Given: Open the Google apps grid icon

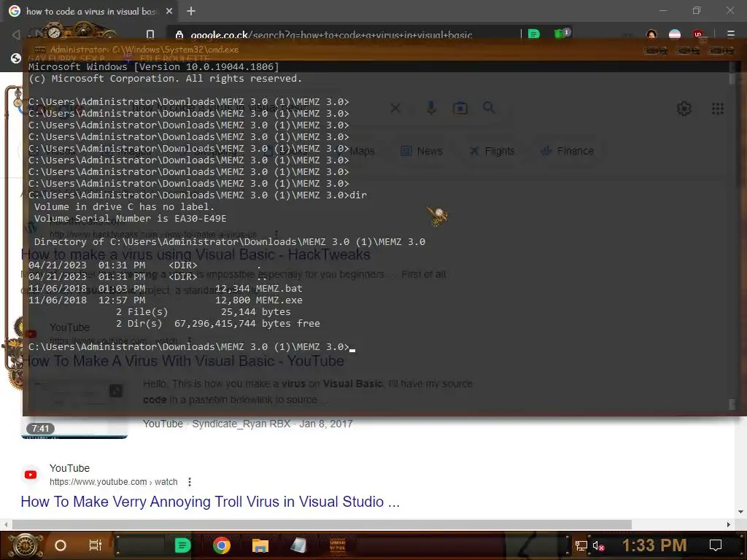Looking at the screenshot, I should click(x=718, y=109).
